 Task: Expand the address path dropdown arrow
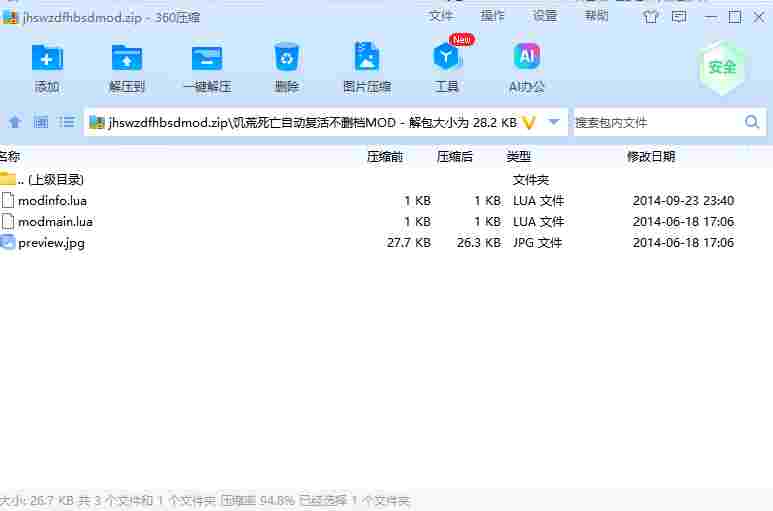pos(554,122)
